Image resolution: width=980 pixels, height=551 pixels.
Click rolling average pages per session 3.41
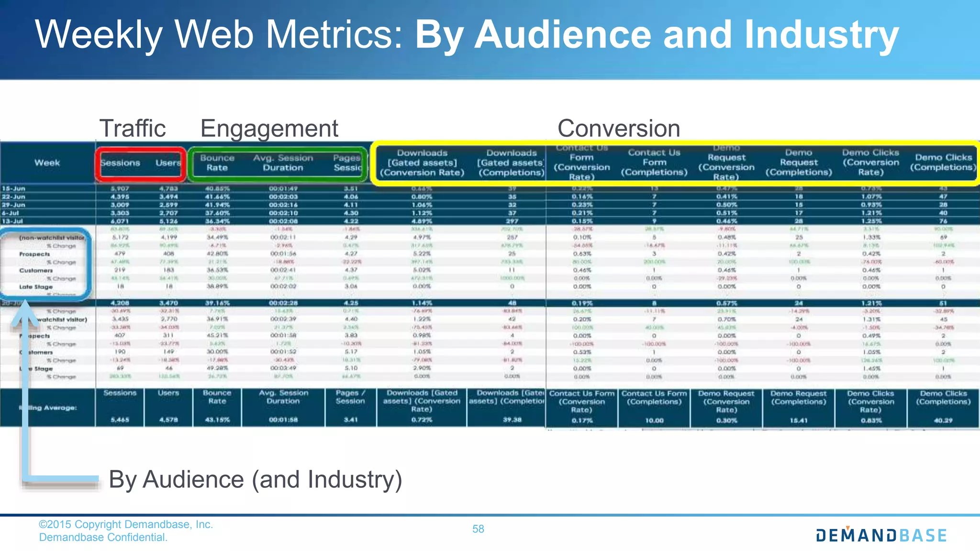pos(350,419)
